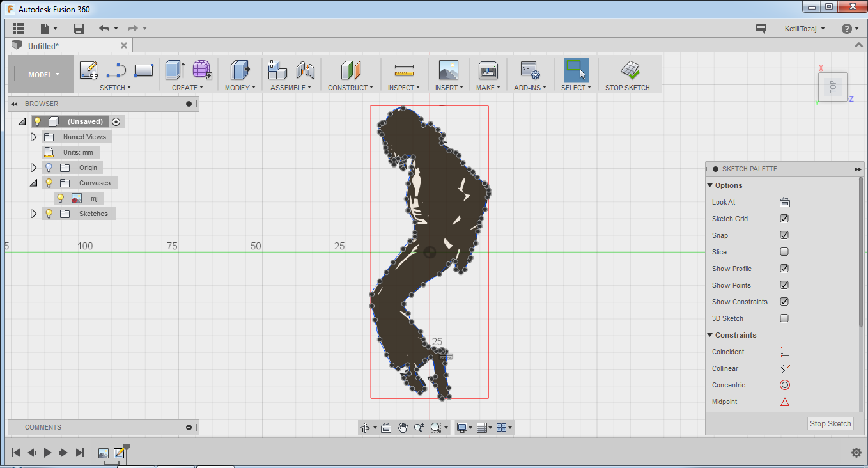Collapse the Constraints section in Sketch Palette
The width and height of the screenshot is (868, 468).
pos(710,335)
